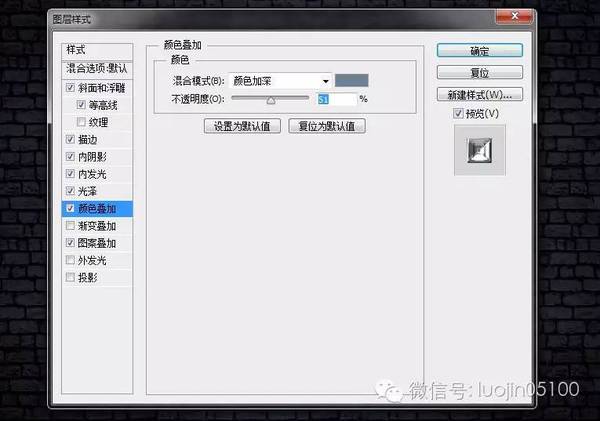Select the 斜面和浮雕 style row label
This screenshot has height=421, width=600.
[x=102, y=88]
